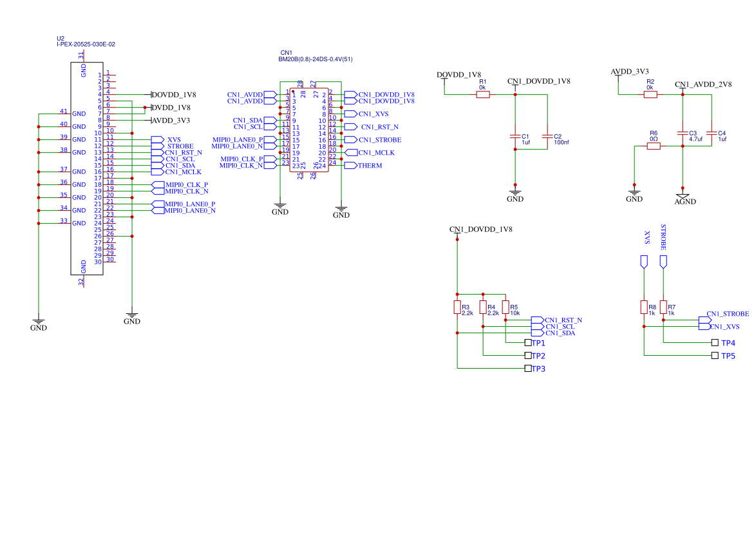Select the R6 0Ω resistor symbol

click(x=654, y=146)
